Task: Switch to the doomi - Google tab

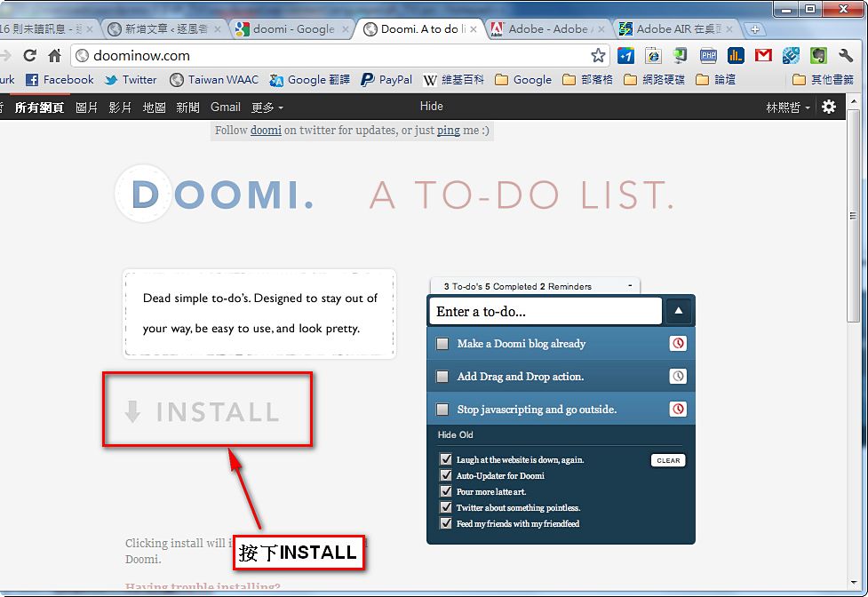Action: [x=293, y=28]
